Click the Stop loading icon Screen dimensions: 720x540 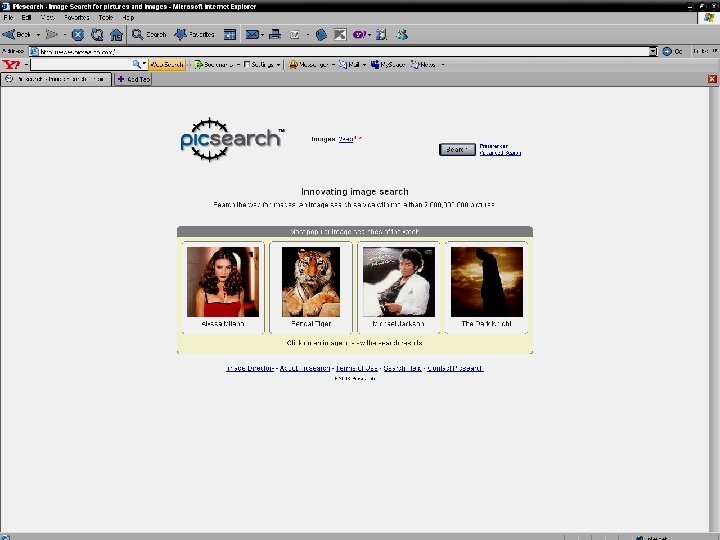78,34
